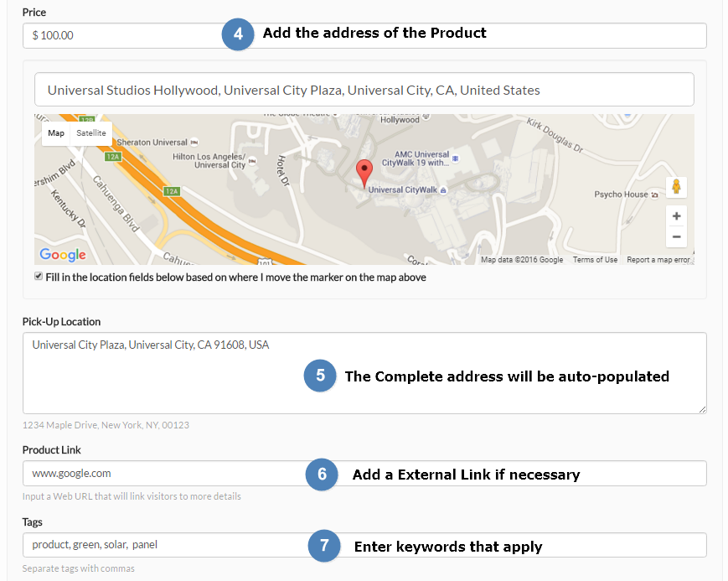
Task: Click the address search field above map
Action: point(364,90)
